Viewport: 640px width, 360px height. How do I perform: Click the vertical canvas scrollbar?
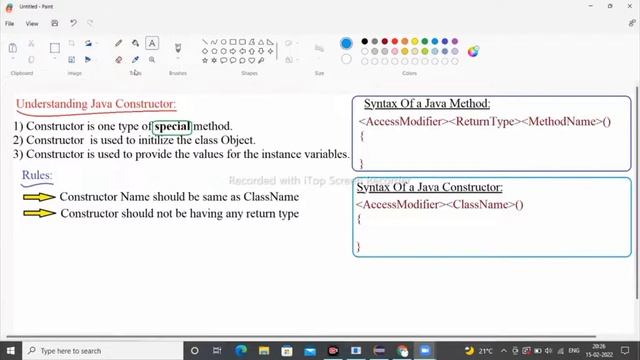(x=637, y=192)
